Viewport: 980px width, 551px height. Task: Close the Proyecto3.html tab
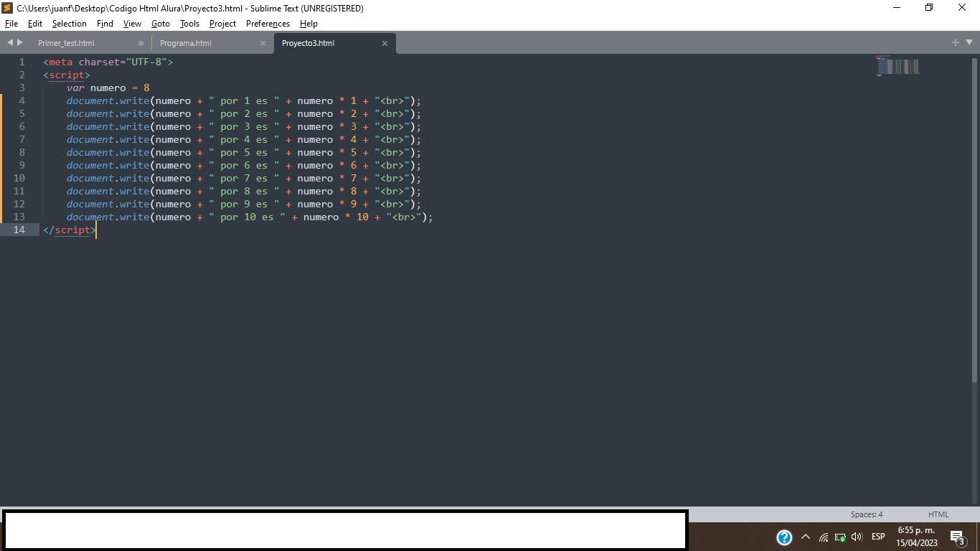tap(385, 43)
